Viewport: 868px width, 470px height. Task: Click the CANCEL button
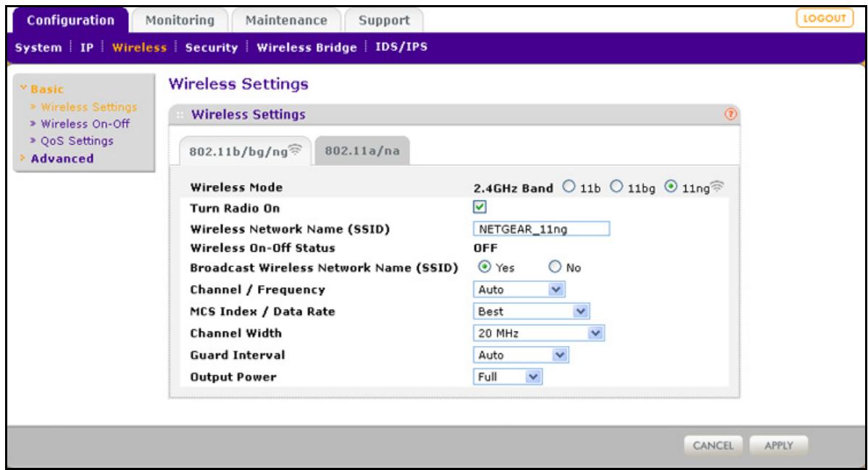713,445
